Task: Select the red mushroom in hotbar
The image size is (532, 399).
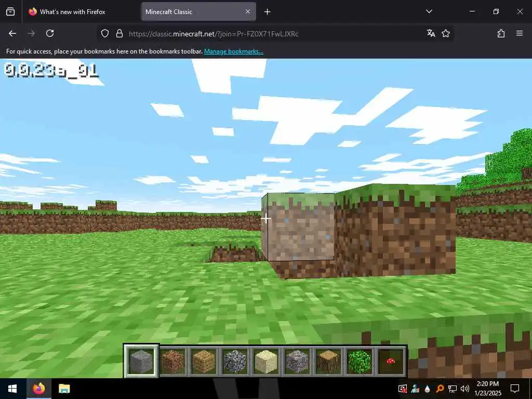Action: pos(391,362)
